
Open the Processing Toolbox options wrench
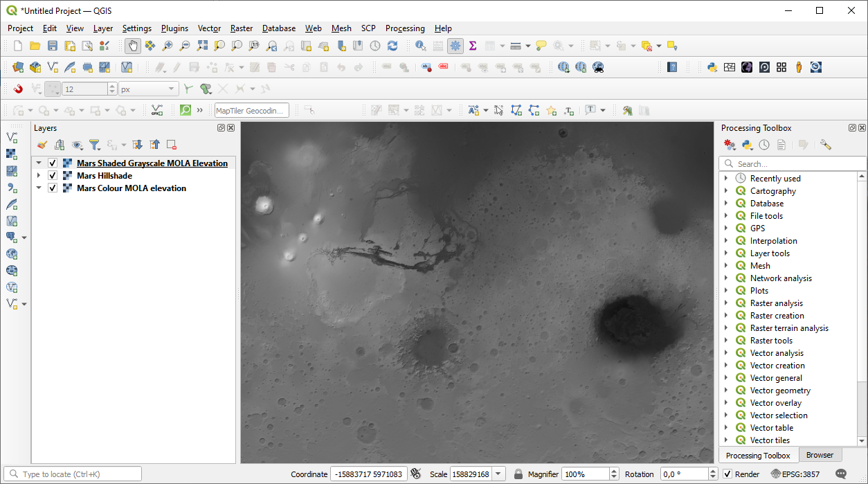click(825, 145)
